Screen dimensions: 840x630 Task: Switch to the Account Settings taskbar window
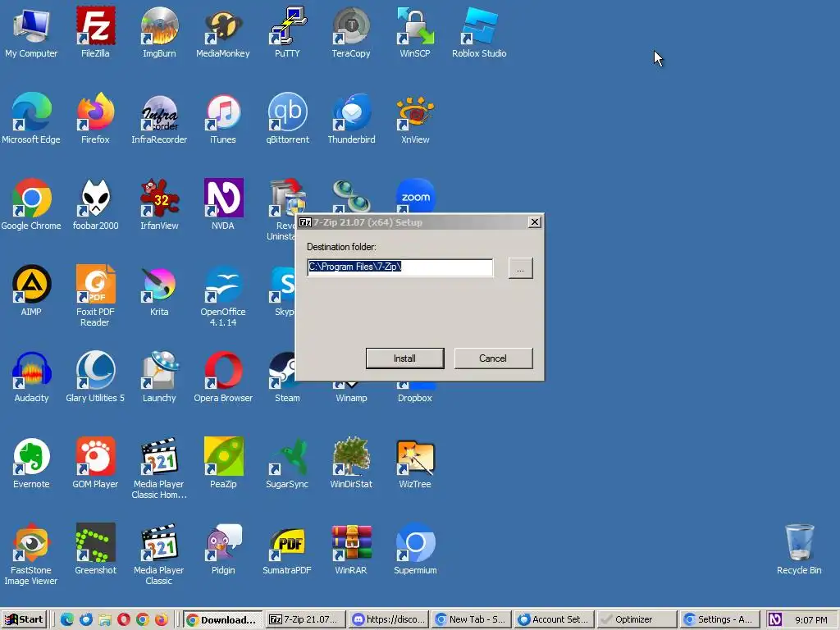(x=555, y=620)
